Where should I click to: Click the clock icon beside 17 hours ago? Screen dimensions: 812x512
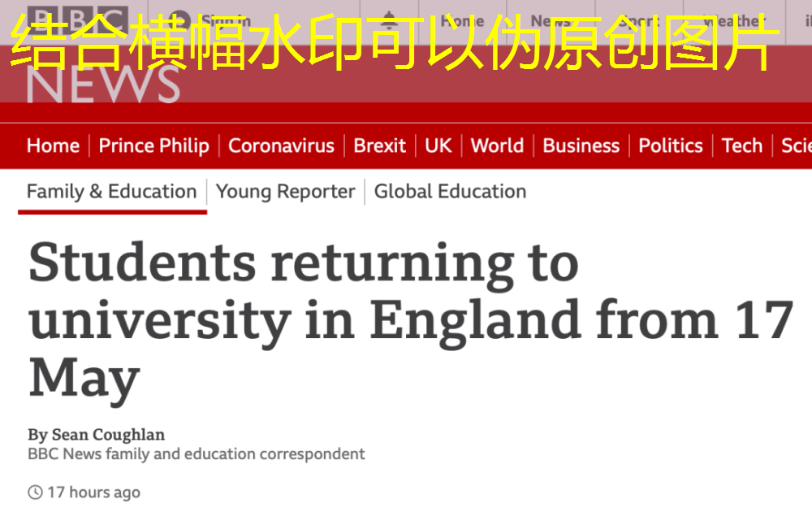35,492
